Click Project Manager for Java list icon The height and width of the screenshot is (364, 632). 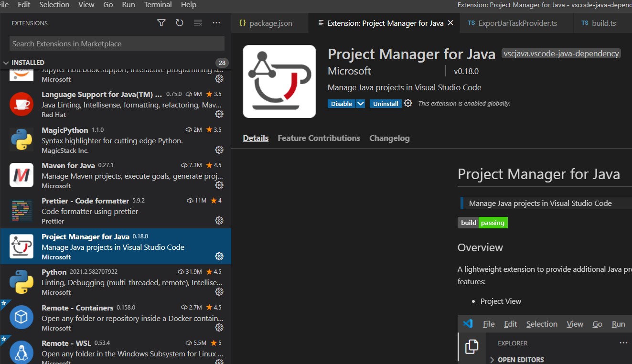[21, 246]
